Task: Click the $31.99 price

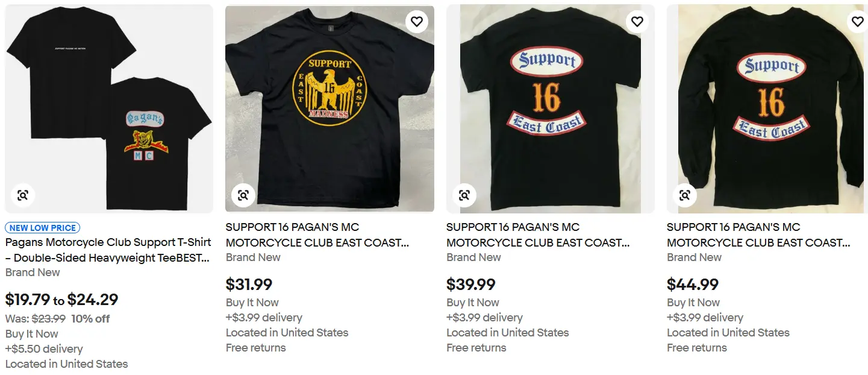Action: [x=249, y=285]
